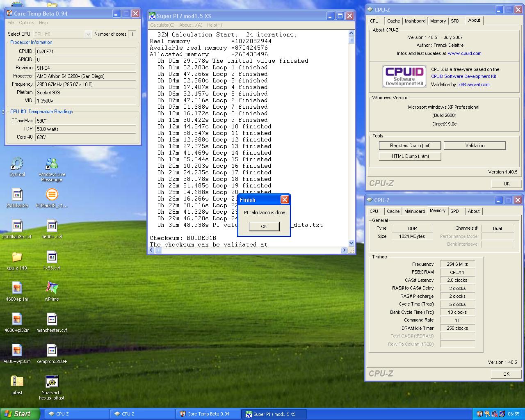Open the Windows Start menu
The height and width of the screenshot is (420, 525).
pyautogui.click(x=20, y=414)
